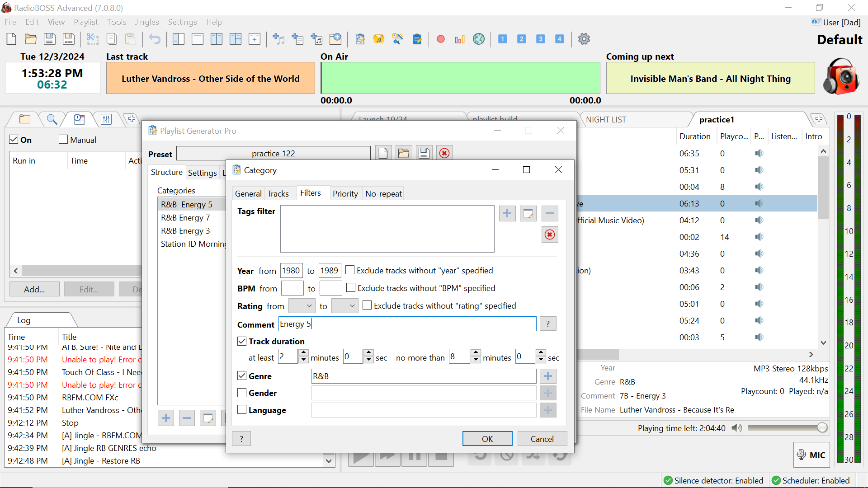Switch to the Priority tab in Category
The image size is (868, 488).
[344, 193]
